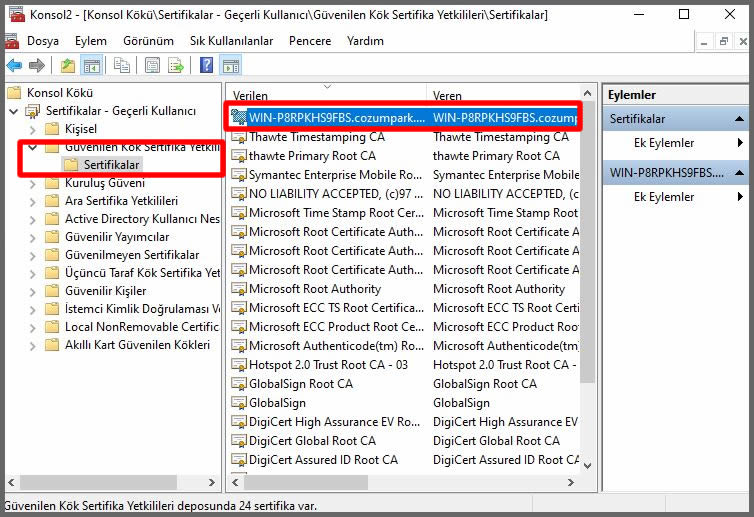
Task: Open the Görünüm menu
Action: [148, 41]
